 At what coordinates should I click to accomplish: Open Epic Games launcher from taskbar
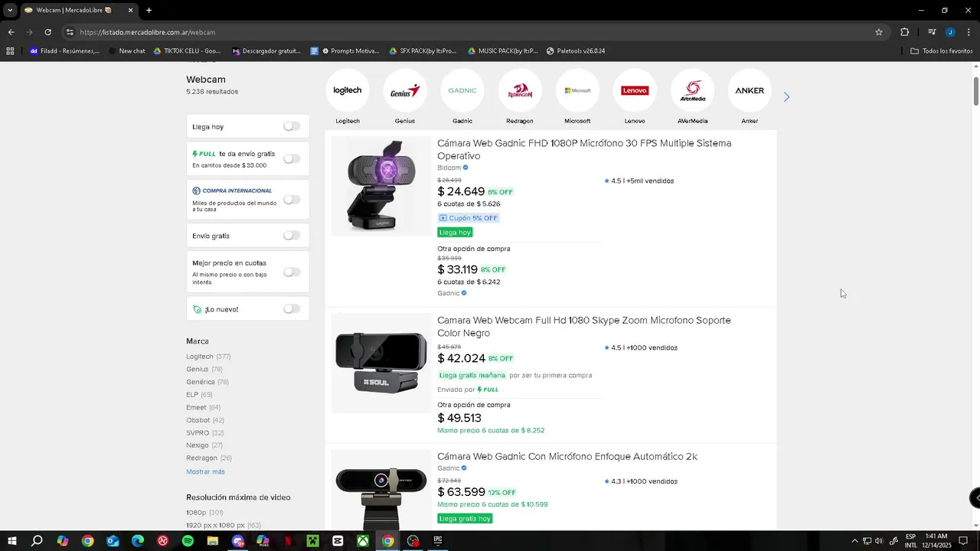(438, 541)
